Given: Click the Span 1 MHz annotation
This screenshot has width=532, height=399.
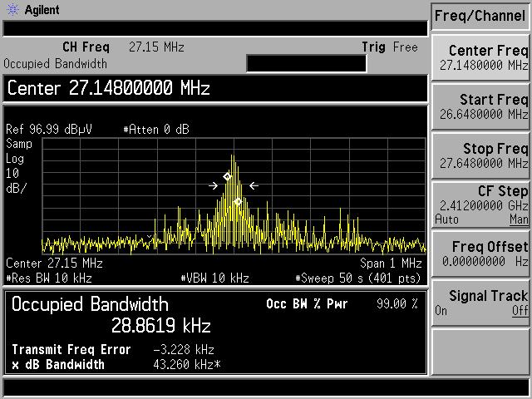Looking at the screenshot, I should click(x=390, y=264).
